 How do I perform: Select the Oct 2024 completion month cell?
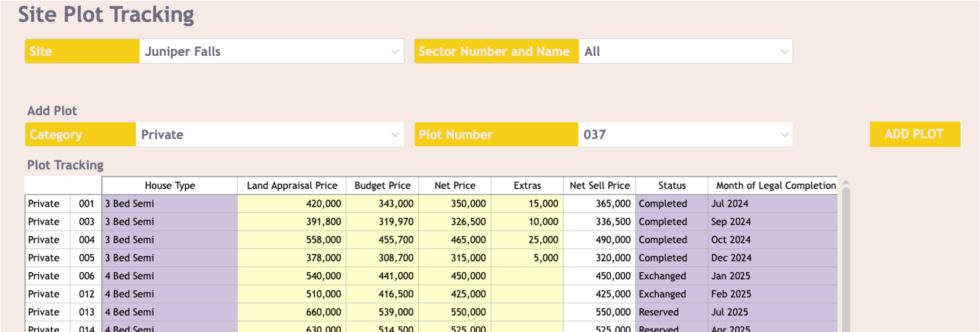pyautogui.click(x=773, y=240)
